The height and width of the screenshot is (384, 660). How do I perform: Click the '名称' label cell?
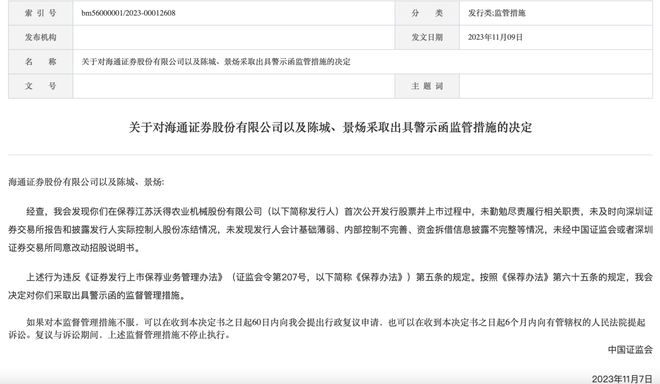(x=40, y=62)
